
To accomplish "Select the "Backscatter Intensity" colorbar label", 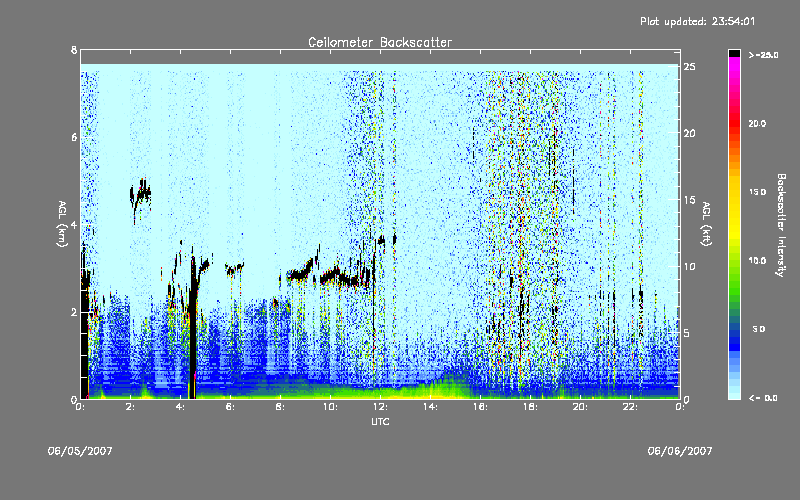I will coord(781,225).
